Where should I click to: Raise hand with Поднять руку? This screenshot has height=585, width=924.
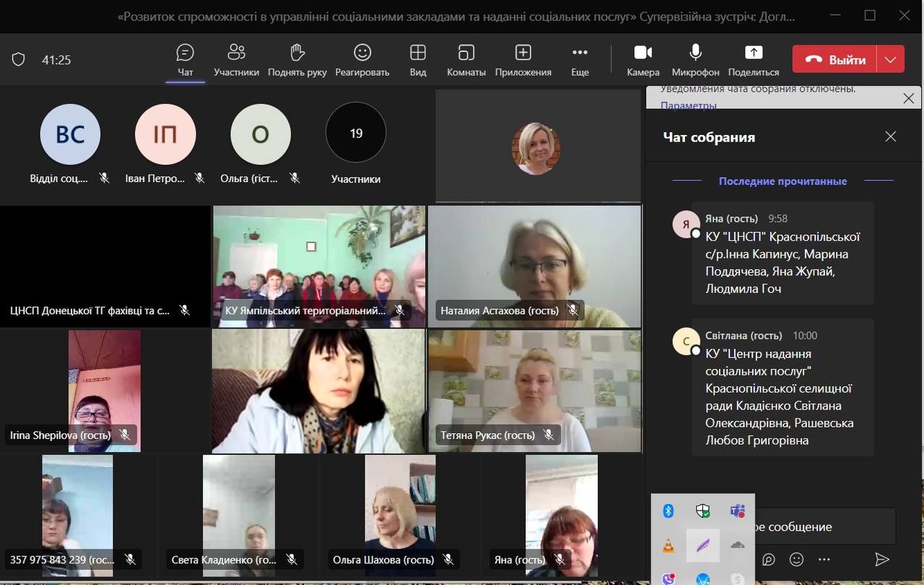tap(297, 60)
